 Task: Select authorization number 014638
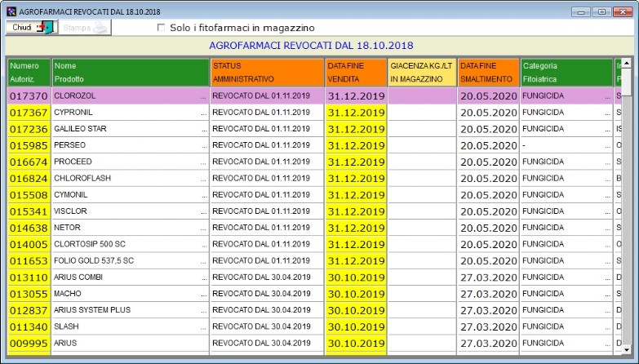[29, 228]
